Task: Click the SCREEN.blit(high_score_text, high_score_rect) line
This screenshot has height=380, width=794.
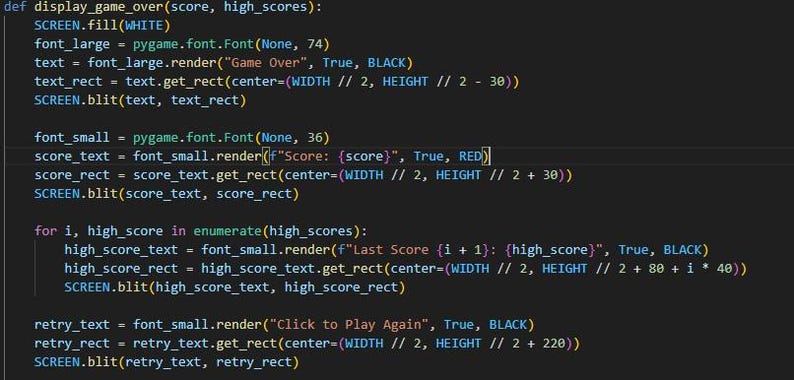Action: click(235, 288)
